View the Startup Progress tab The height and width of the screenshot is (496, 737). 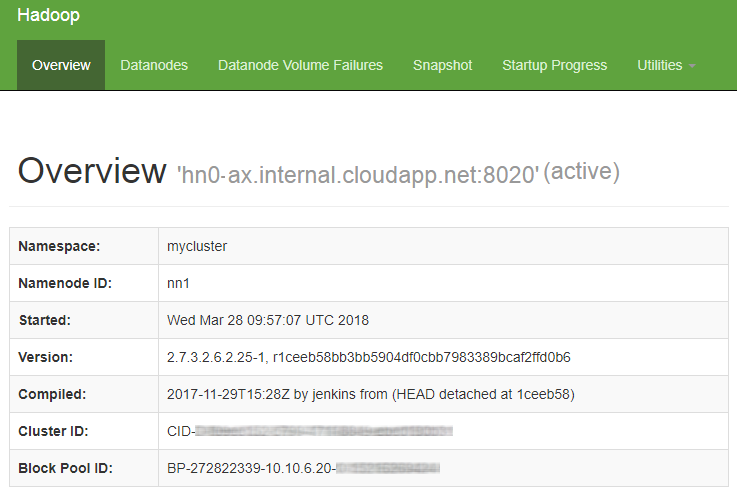[554, 65]
